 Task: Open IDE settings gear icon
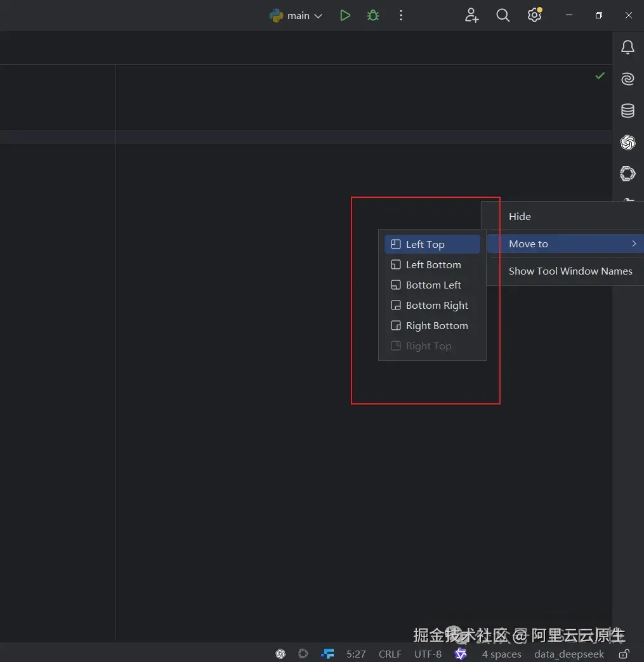tap(535, 15)
